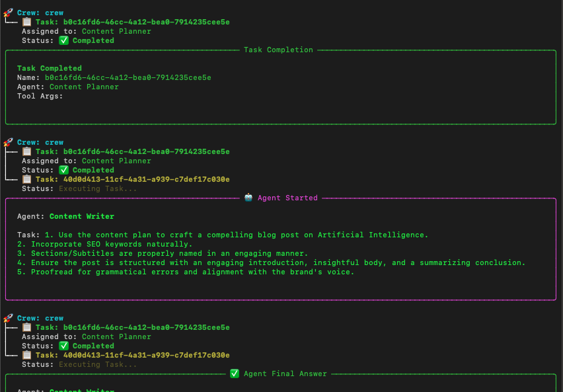This screenshot has width=563, height=392.
Task: Click the robot icon beside Agent Started
Action: click(x=248, y=198)
